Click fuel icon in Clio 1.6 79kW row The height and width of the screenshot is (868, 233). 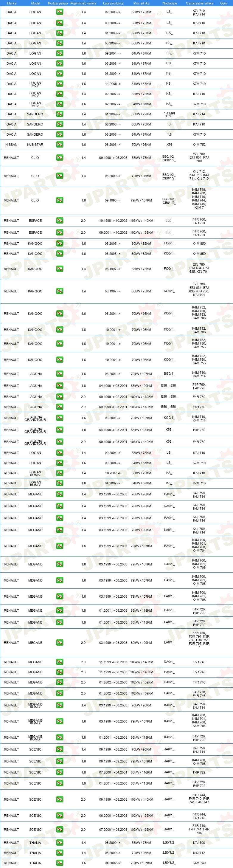coord(60,200)
